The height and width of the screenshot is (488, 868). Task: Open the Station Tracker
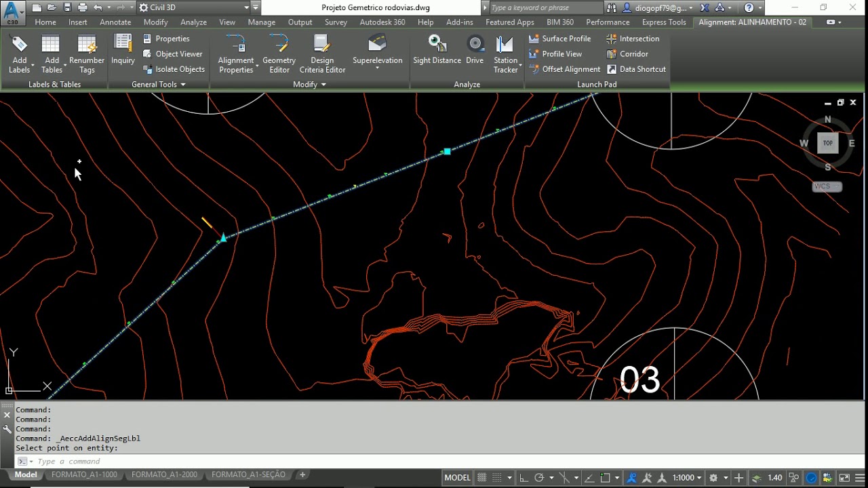point(505,54)
